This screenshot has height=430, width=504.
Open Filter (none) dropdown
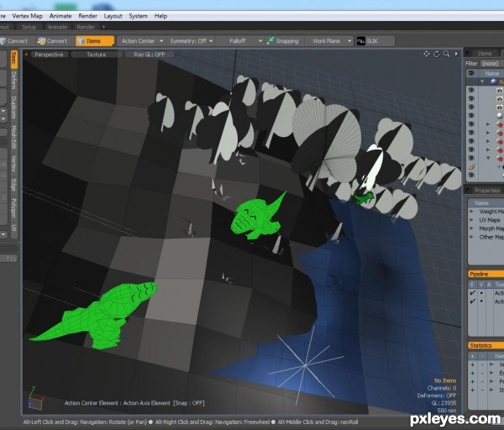click(491, 63)
